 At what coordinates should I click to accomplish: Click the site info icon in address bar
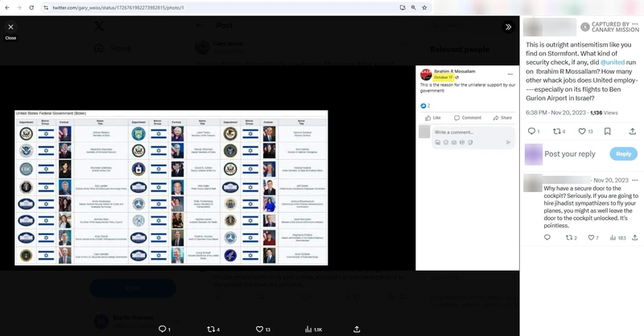coord(46,7)
